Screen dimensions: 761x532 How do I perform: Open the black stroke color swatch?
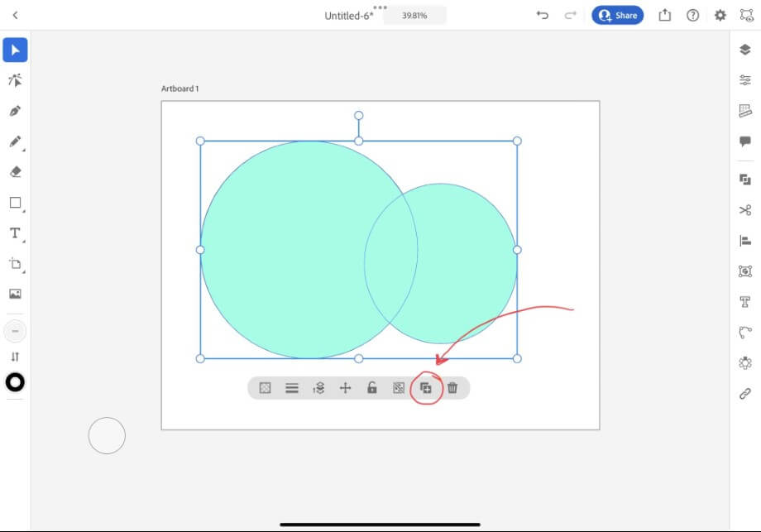[15, 382]
